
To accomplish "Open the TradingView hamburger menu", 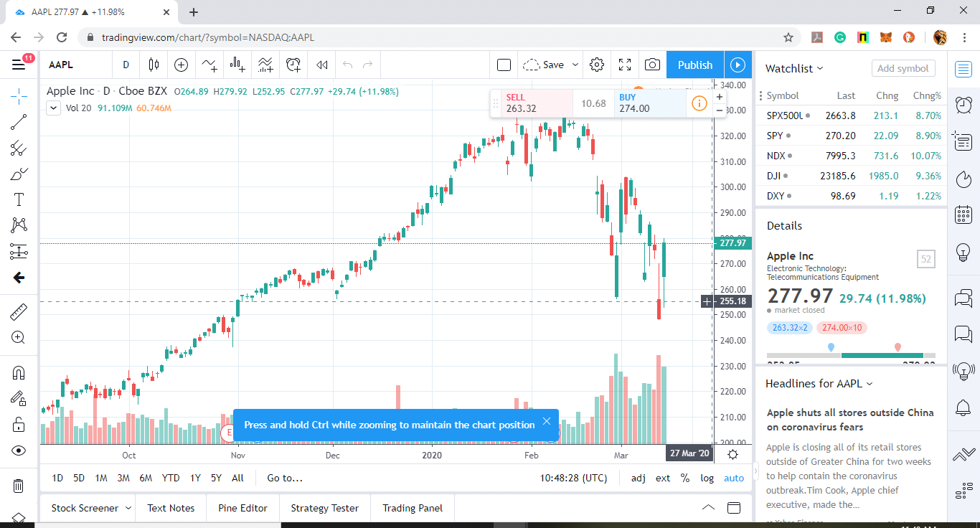I will point(19,65).
